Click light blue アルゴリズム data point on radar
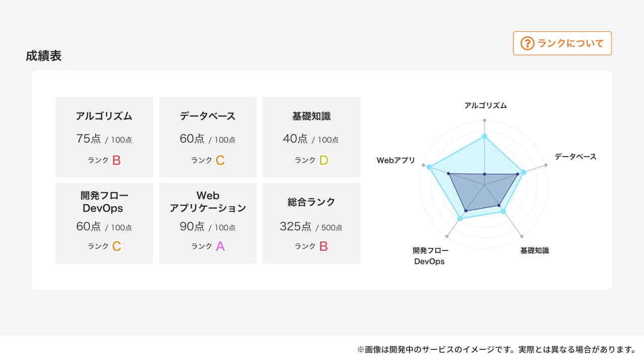 (485, 136)
